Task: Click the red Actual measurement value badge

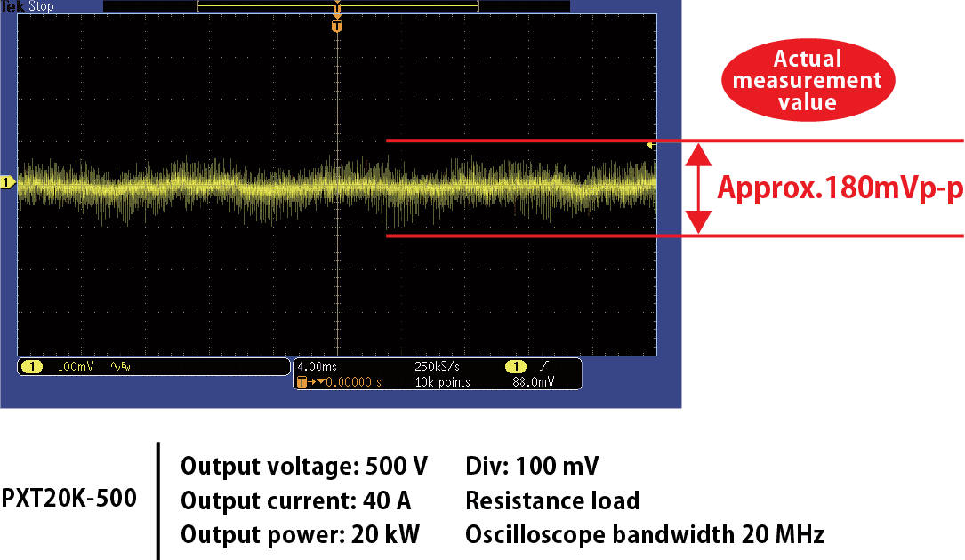Action: tap(807, 80)
